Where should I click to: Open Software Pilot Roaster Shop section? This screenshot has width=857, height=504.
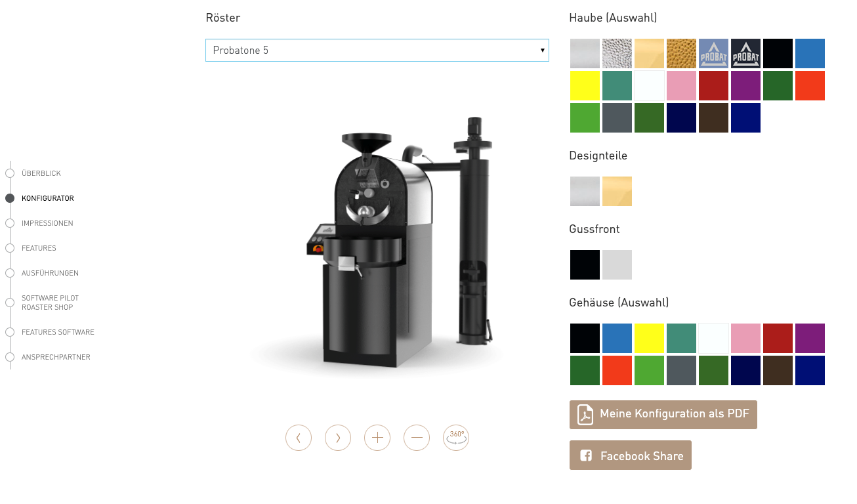[x=50, y=303]
